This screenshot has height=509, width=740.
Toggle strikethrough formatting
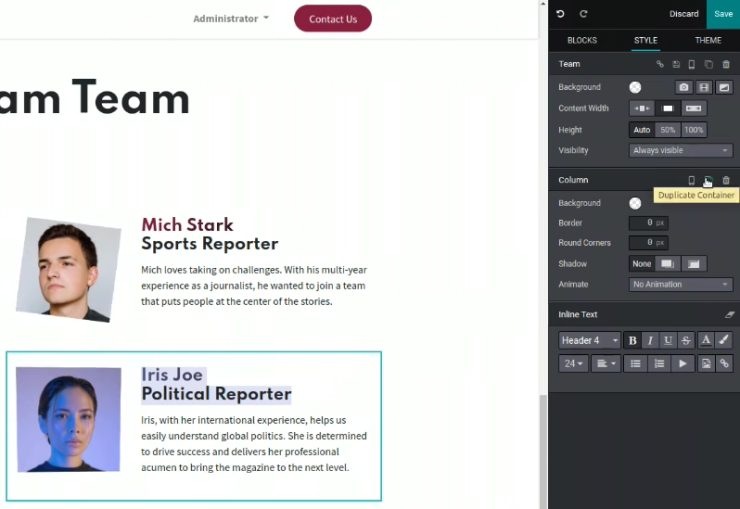(x=686, y=340)
